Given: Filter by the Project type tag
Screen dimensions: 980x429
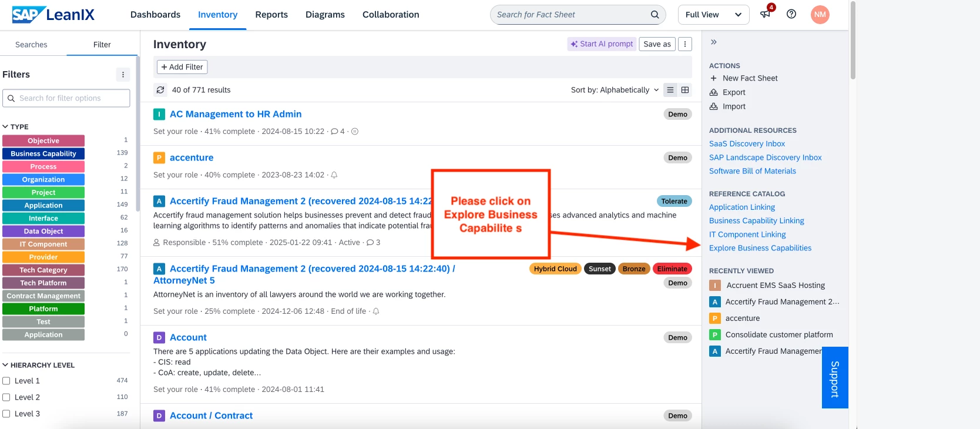Looking at the screenshot, I should [43, 193].
